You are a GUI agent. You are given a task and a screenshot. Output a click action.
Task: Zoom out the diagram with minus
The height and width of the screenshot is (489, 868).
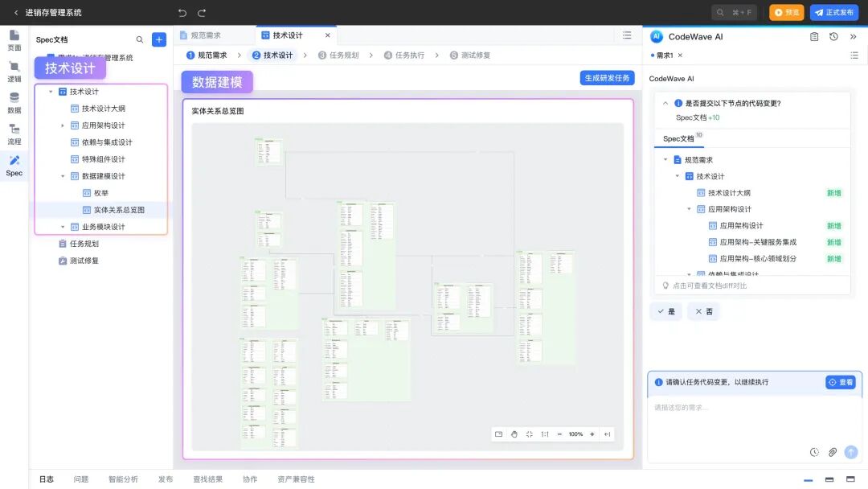point(559,434)
